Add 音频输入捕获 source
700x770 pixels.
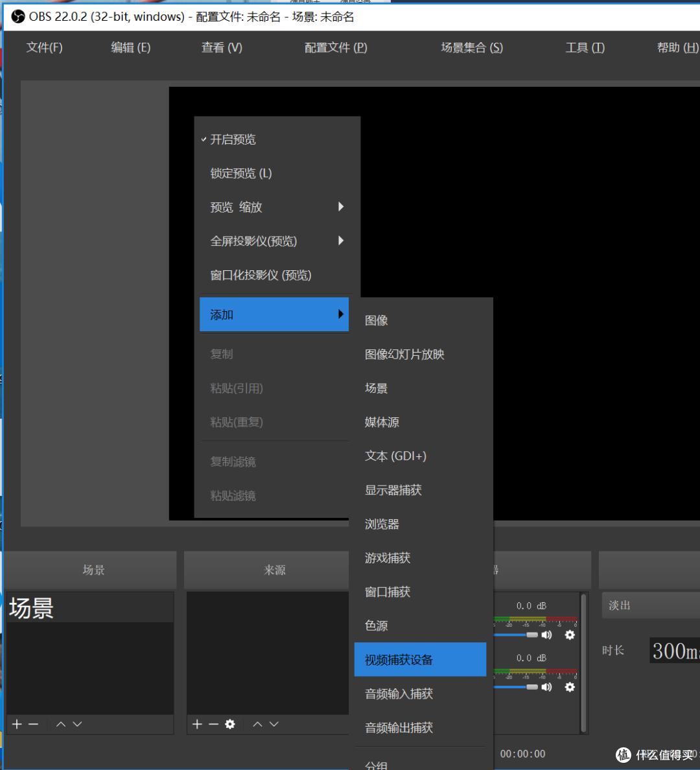pos(421,694)
